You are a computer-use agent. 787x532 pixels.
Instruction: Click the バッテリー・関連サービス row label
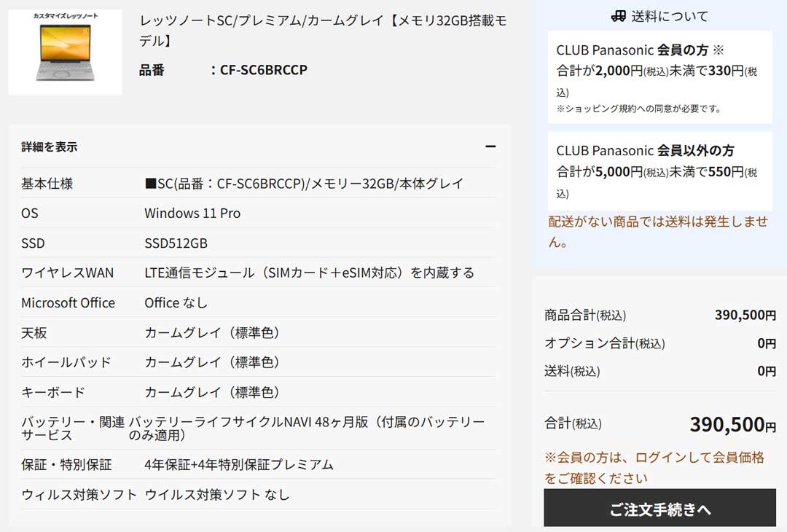pyautogui.click(x=73, y=428)
